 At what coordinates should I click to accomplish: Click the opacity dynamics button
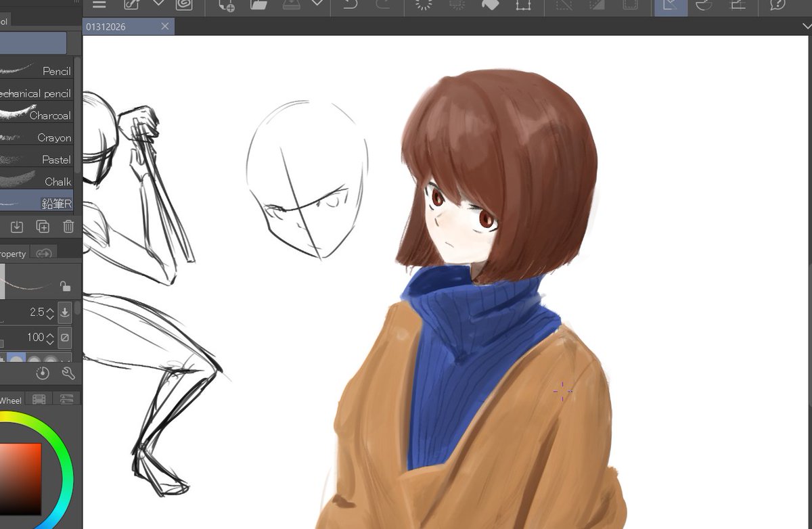click(x=65, y=337)
